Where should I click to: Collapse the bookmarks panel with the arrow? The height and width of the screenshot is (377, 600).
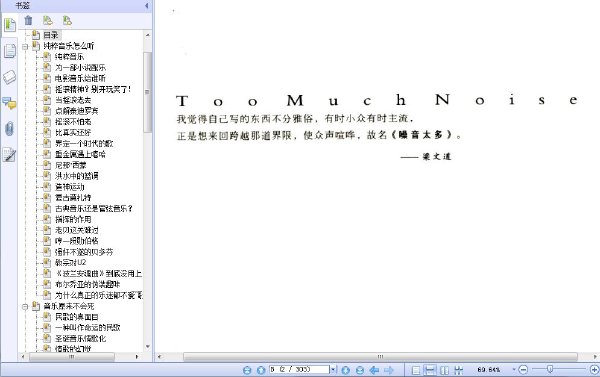147,5
